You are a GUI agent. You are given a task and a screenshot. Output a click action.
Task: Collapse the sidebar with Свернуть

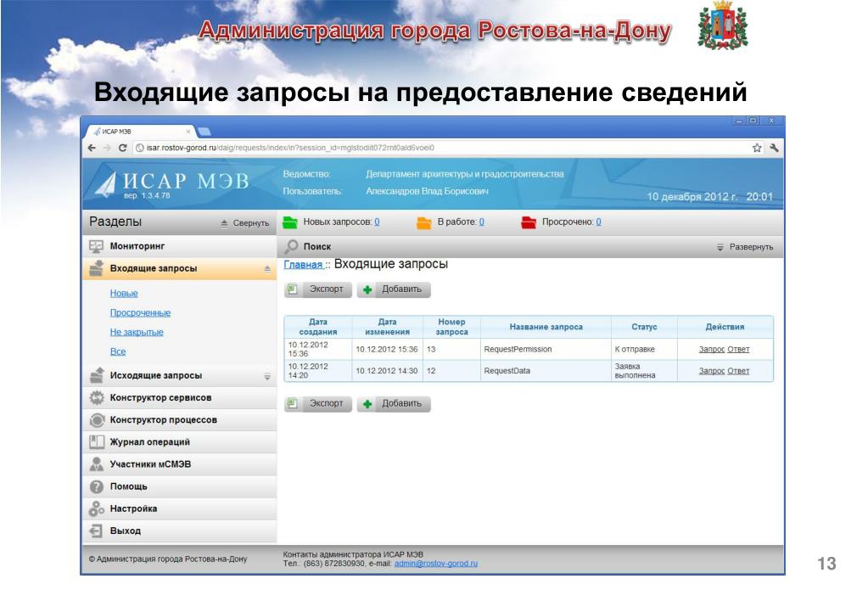[244, 223]
